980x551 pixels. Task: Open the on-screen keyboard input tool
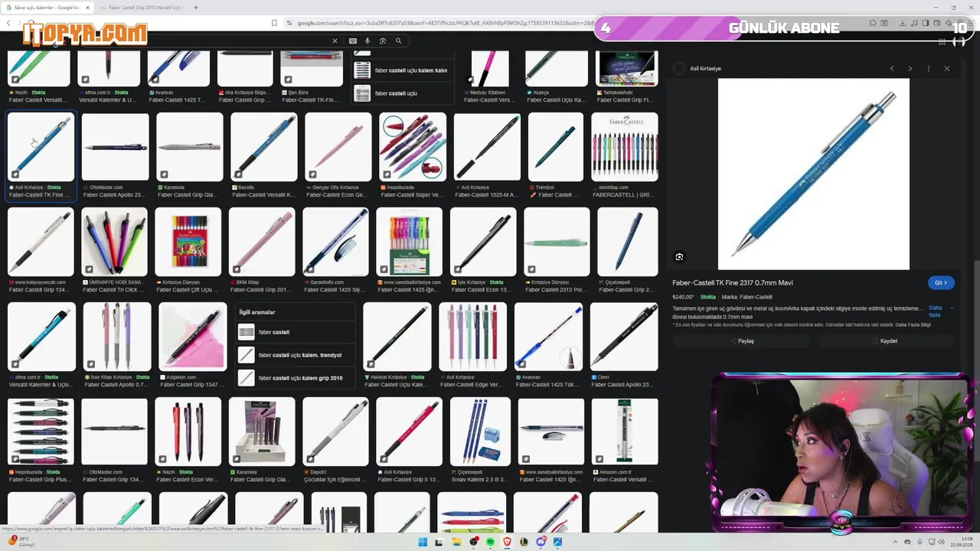coord(353,41)
